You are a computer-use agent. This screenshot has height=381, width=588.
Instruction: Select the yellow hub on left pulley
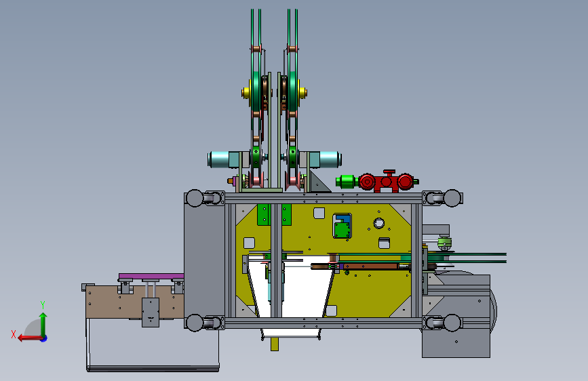(246, 93)
